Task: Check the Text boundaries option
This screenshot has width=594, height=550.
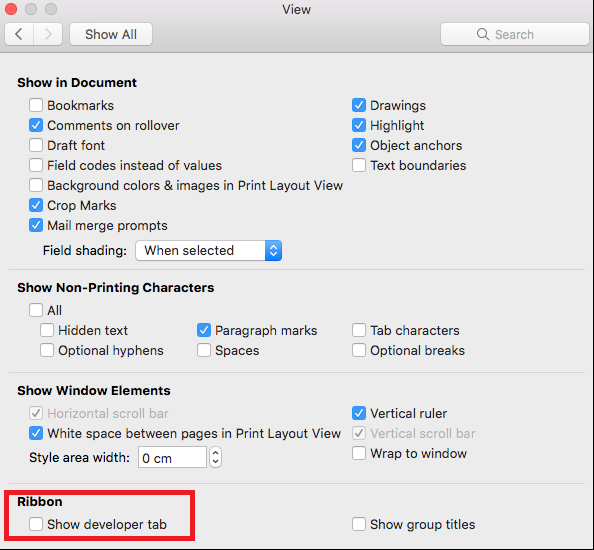Action: [359, 165]
